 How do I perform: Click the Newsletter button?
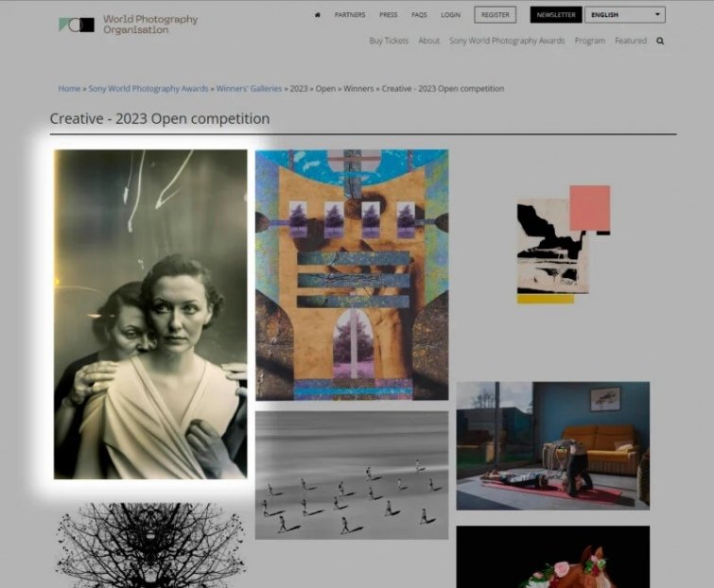(x=555, y=15)
